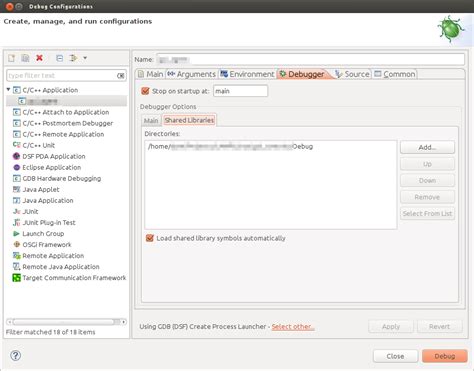This screenshot has width=474, height=371.
Task: Clear the filter text with the clear icon
Action: [x=121, y=76]
